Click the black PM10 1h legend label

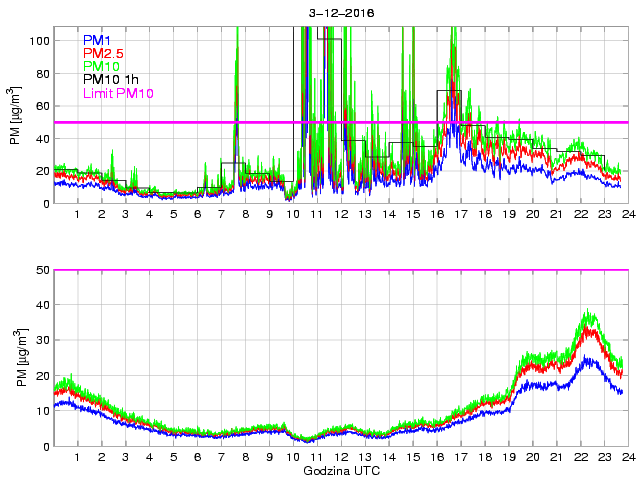(x=109, y=79)
